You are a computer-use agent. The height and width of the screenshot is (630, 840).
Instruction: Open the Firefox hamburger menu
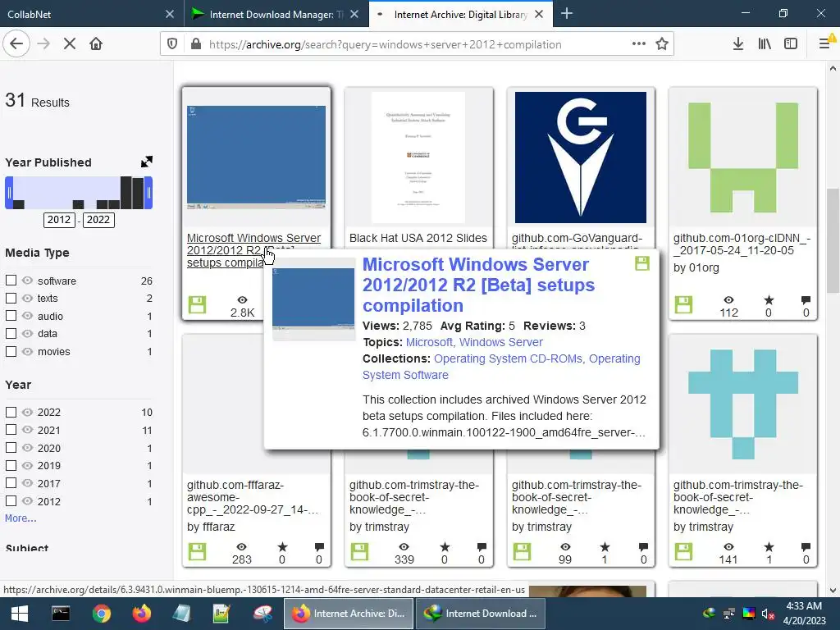[825, 44]
